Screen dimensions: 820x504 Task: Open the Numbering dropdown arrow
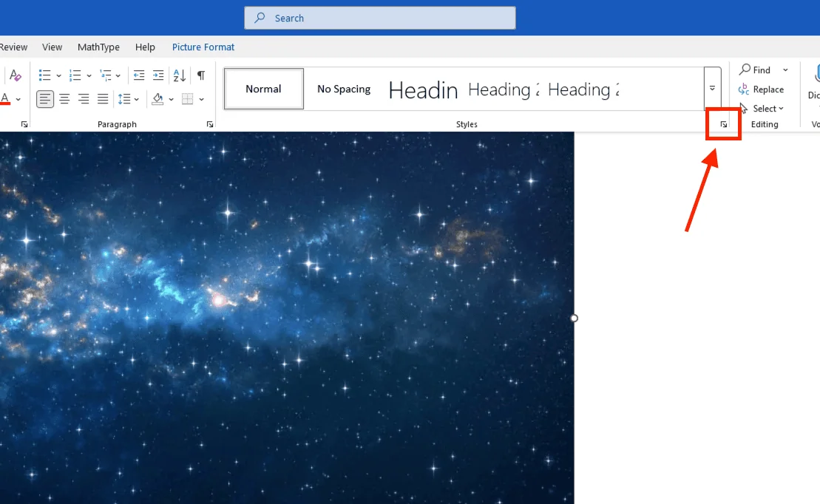tap(89, 76)
